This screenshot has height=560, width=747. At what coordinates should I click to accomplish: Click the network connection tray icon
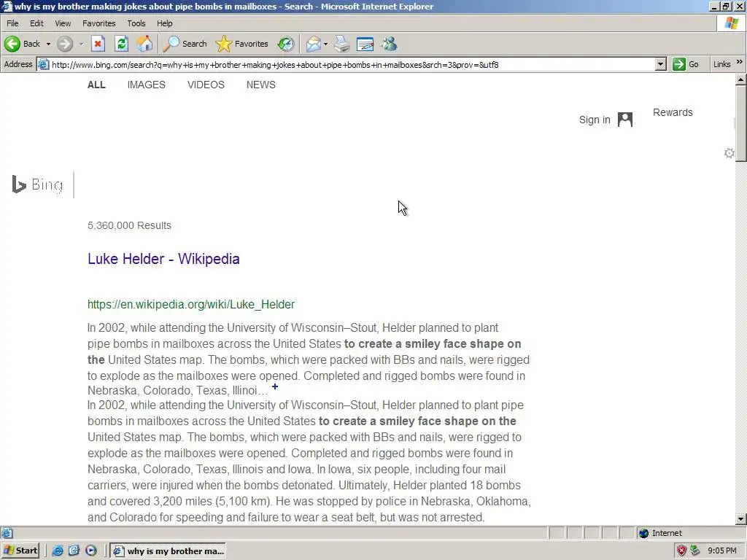[695, 551]
